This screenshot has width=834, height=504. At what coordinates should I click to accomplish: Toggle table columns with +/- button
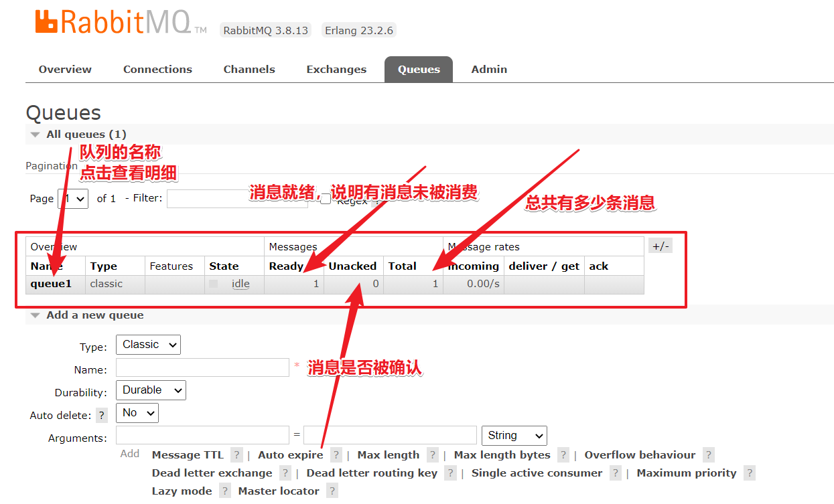[x=660, y=246]
